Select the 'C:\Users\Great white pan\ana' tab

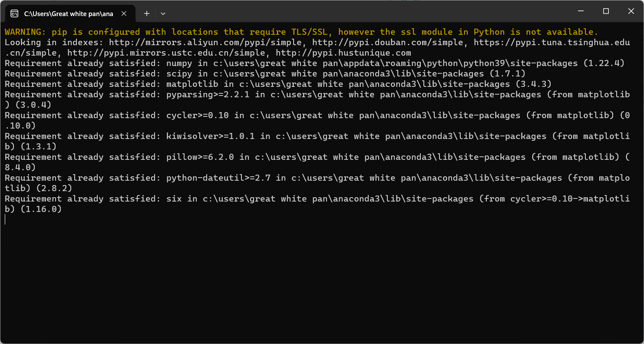tap(68, 13)
